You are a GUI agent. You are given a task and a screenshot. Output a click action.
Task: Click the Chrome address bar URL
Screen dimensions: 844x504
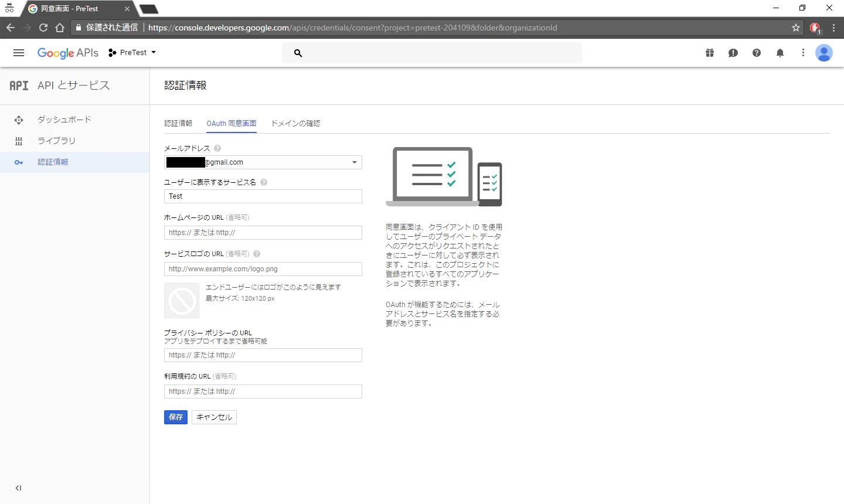pyautogui.click(x=353, y=28)
